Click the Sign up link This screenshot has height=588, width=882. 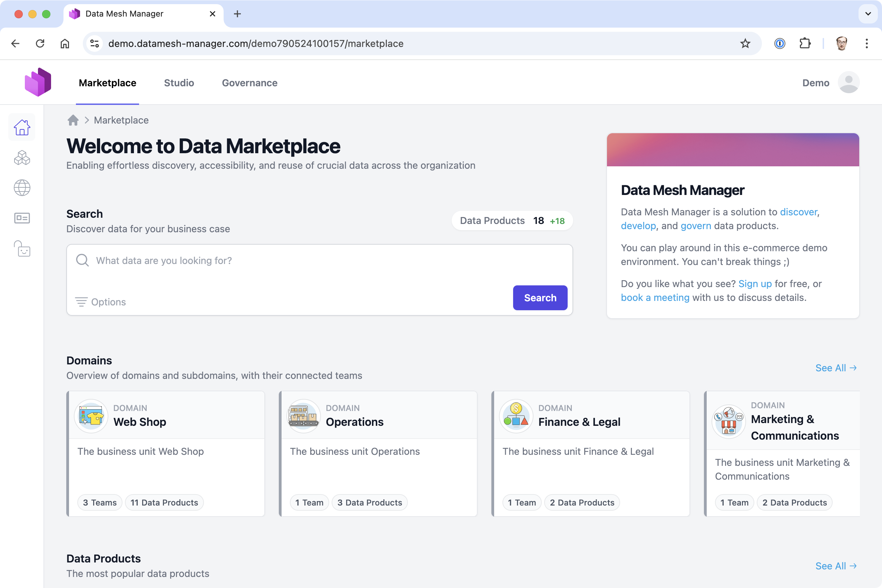pos(755,284)
